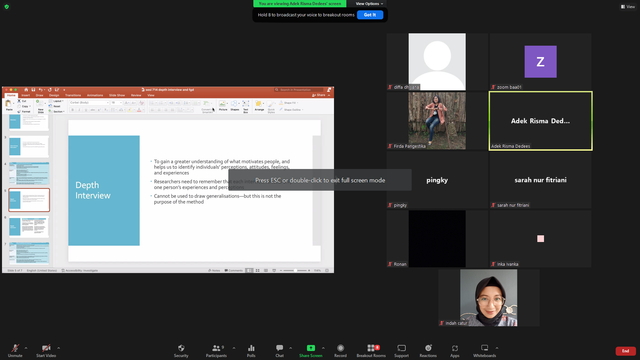Select Indah catur's video tile
The width and height of the screenshot is (640, 360).
pos(489,298)
